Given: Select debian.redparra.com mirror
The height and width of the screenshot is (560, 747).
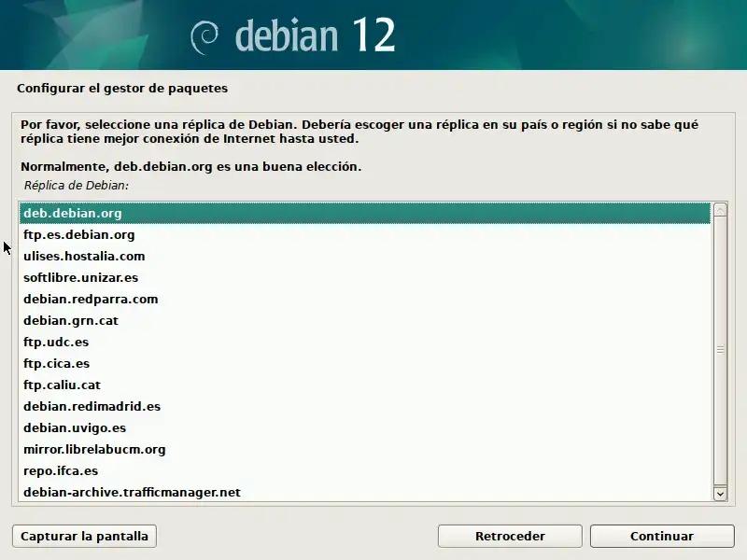Looking at the screenshot, I should click(x=365, y=299).
